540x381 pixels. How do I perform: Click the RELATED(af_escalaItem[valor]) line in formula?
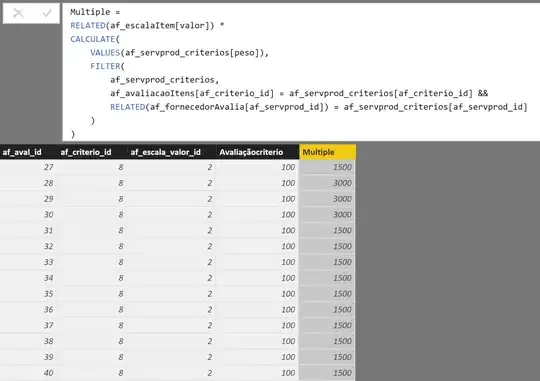click(x=147, y=25)
